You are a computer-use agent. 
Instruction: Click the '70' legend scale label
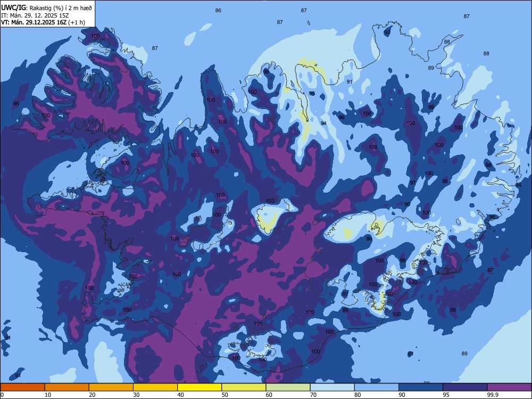tap(313, 395)
